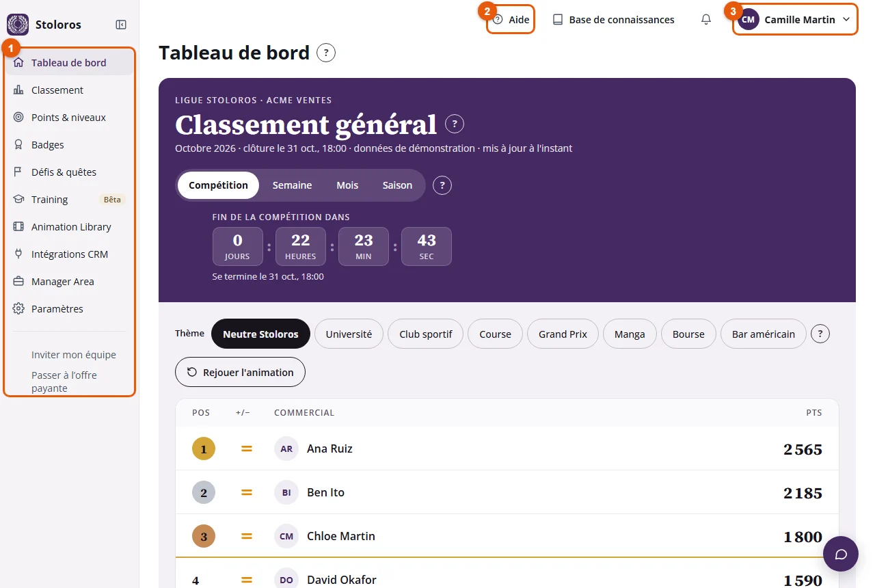Open Intégrations CRM in the sidebar
The width and height of the screenshot is (875, 588).
coord(69,254)
